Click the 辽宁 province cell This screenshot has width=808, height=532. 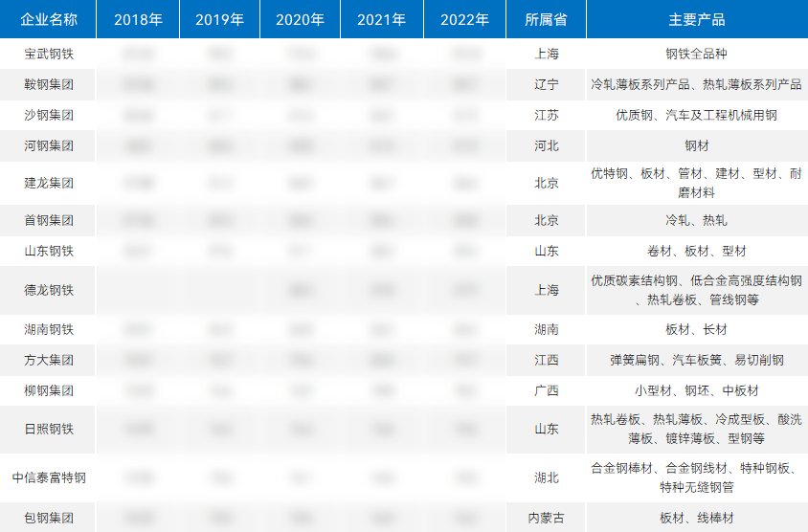click(x=547, y=84)
